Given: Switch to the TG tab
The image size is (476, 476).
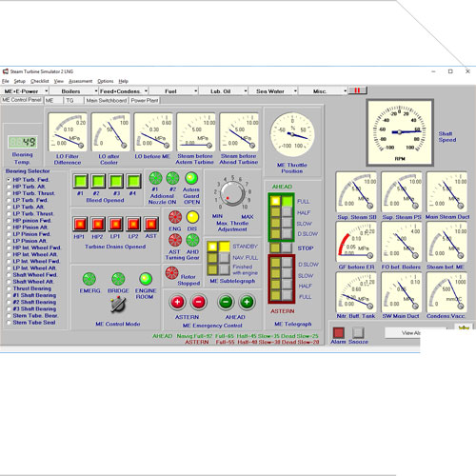Looking at the screenshot, I should click(x=73, y=101).
